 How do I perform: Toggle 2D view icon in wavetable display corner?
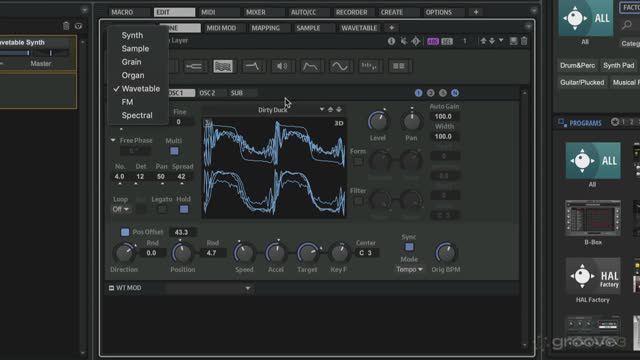point(208,123)
